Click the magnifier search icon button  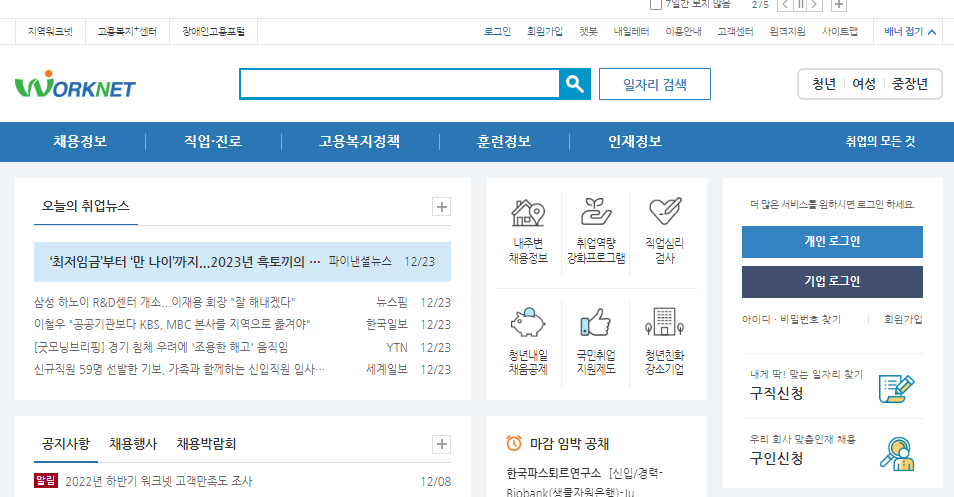(x=574, y=84)
